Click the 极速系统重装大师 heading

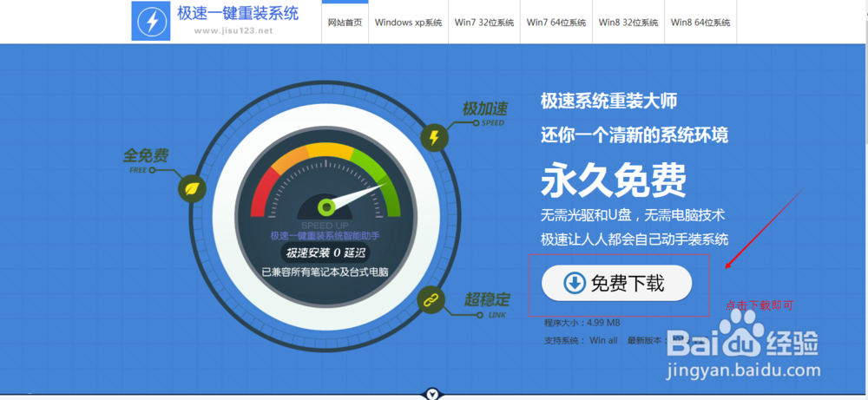point(609,102)
